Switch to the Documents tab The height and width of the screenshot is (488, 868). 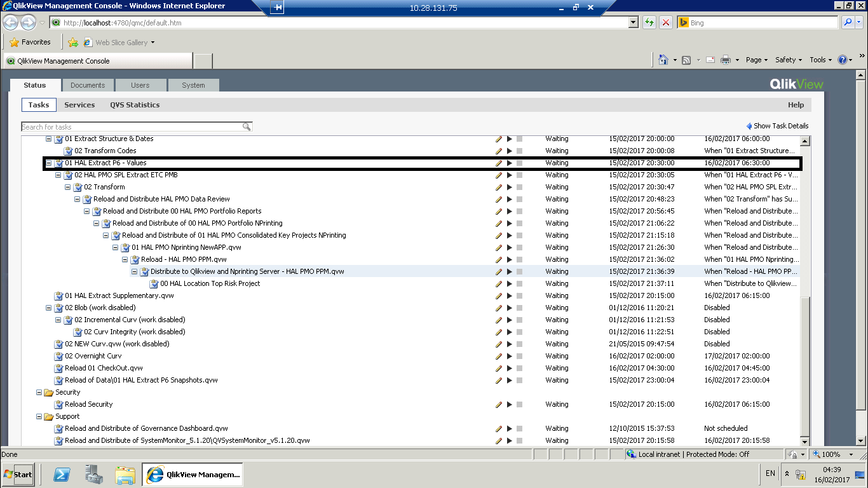pos(88,85)
